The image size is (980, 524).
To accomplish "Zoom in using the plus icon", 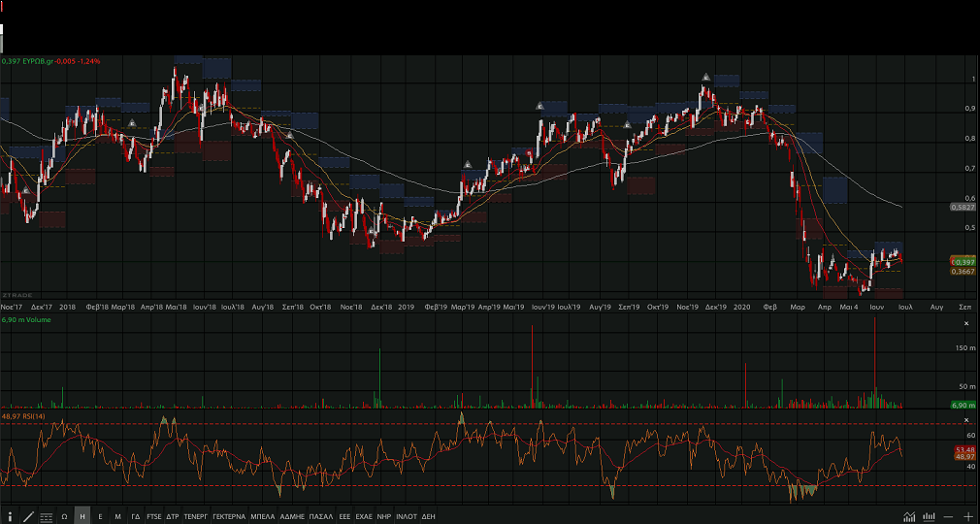I will click(x=967, y=516).
